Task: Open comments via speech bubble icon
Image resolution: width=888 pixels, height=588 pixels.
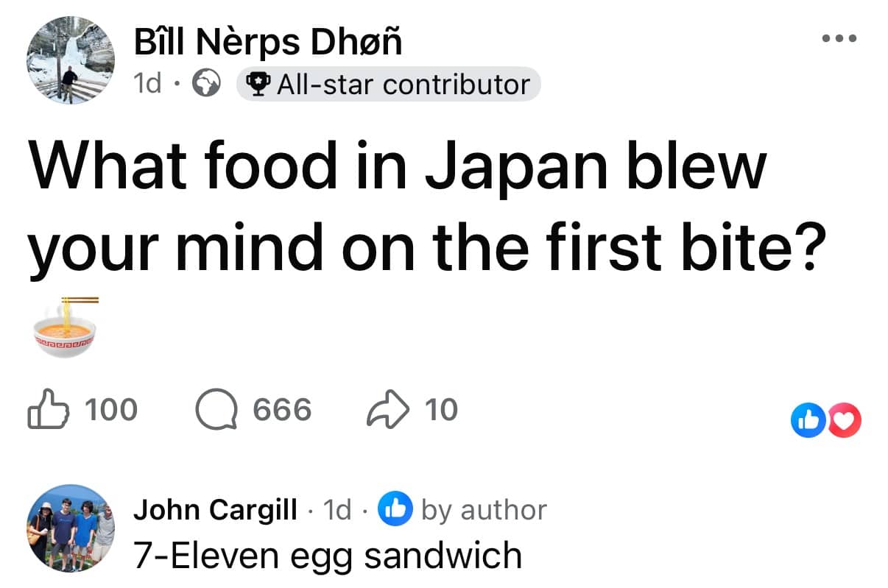Action: [x=216, y=410]
